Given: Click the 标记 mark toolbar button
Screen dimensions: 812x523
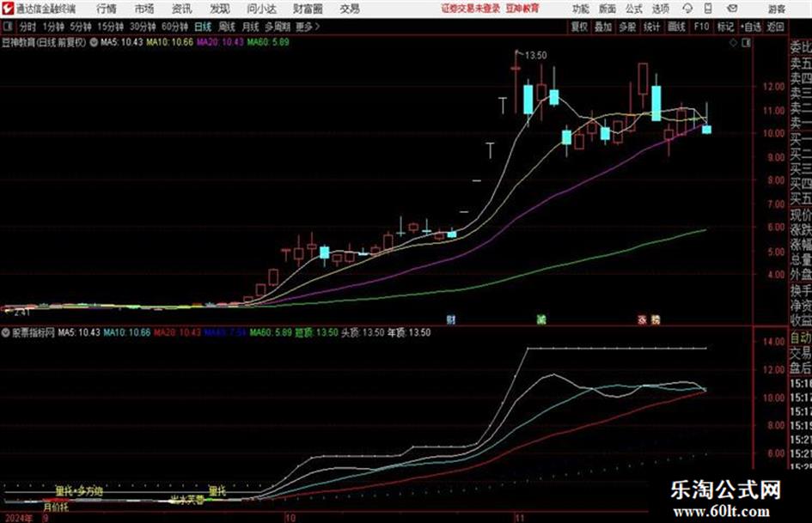Looking at the screenshot, I should (x=725, y=27).
